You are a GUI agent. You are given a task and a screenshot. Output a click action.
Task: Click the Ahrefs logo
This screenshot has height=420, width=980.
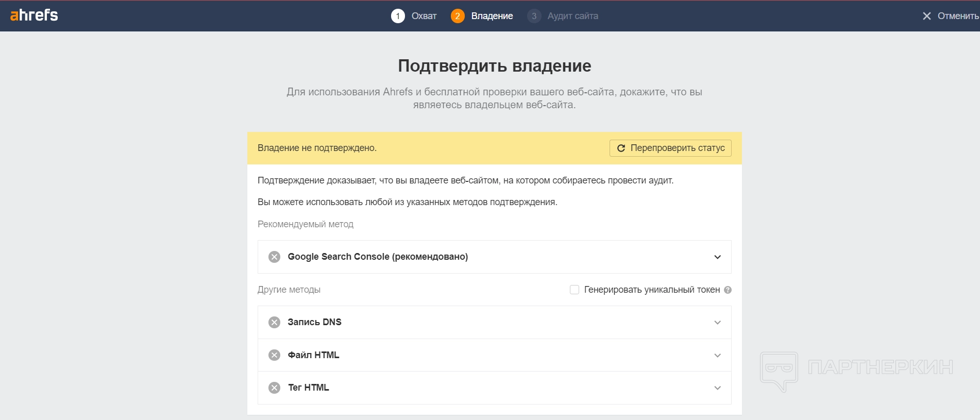click(x=34, y=15)
